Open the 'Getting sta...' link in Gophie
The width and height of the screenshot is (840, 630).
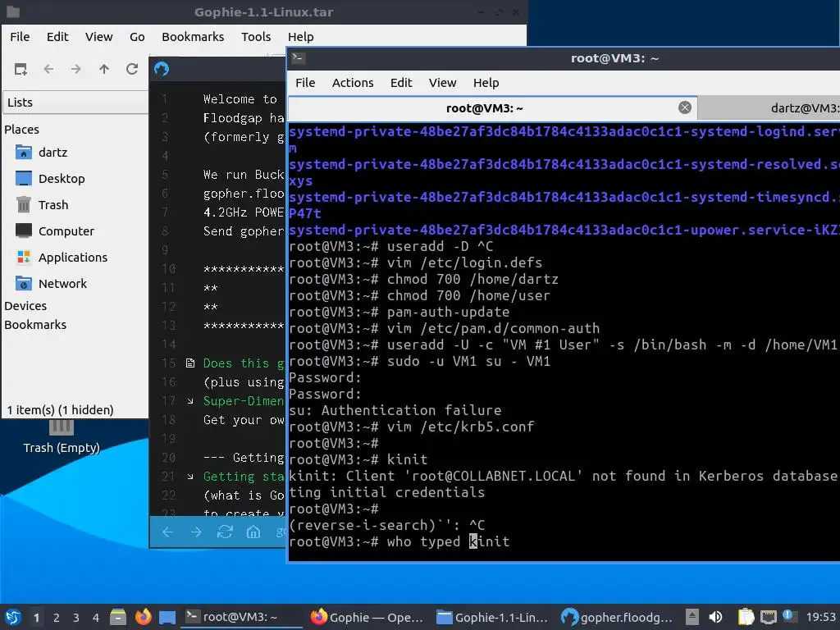coord(243,477)
